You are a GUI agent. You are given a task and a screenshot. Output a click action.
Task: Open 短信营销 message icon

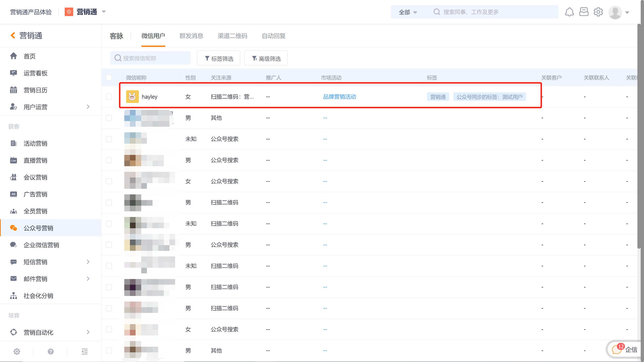click(13, 262)
